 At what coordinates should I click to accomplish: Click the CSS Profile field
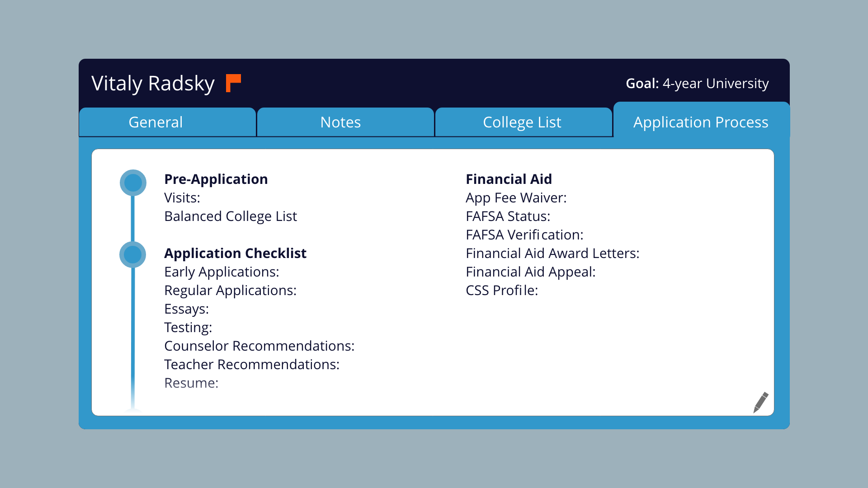click(x=502, y=291)
